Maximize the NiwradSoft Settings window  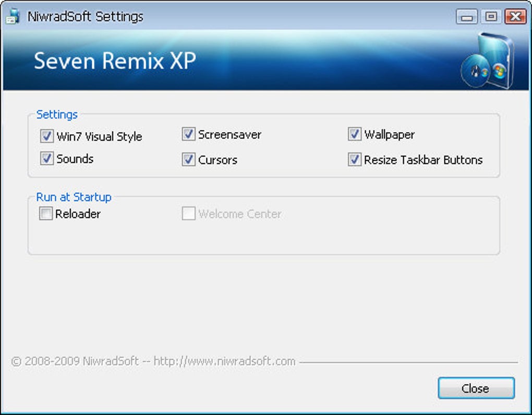point(491,17)
